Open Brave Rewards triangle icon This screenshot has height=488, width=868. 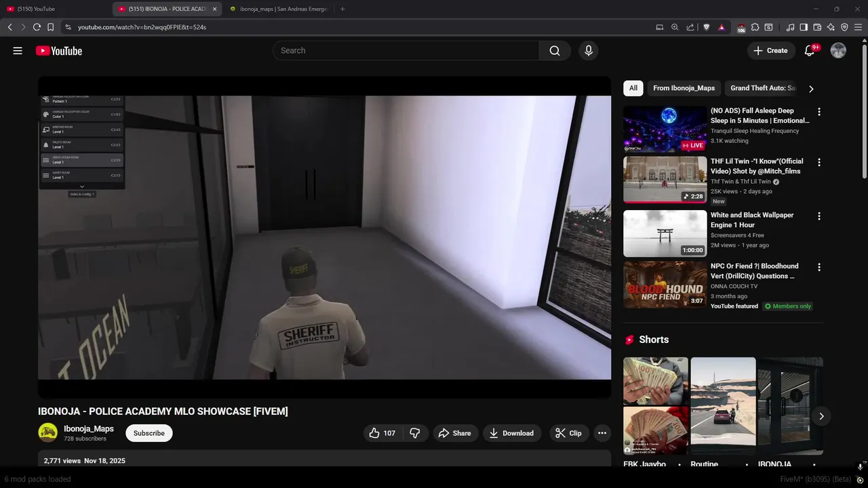click(722, 27)
